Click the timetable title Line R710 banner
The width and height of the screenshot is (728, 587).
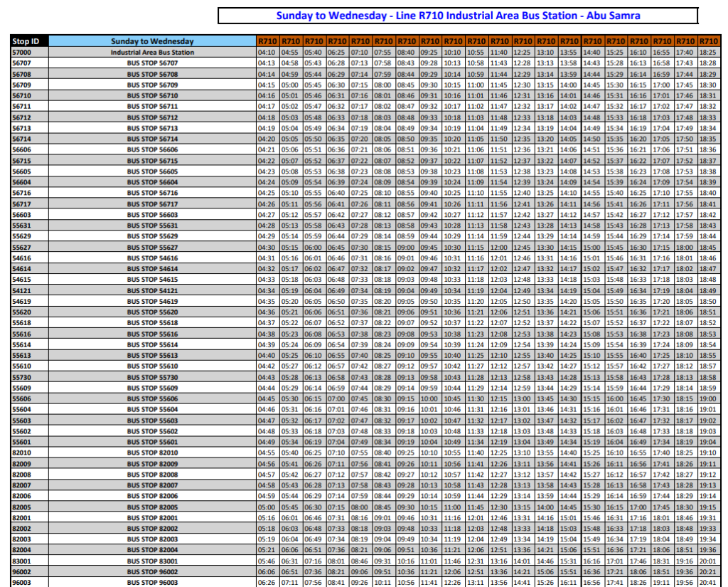pyautogui.click(x=457, y=16)
